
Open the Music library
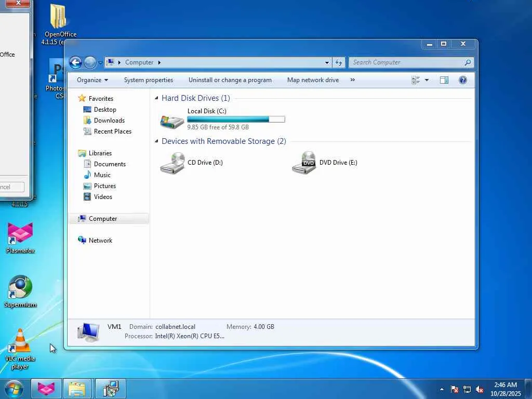102,175
